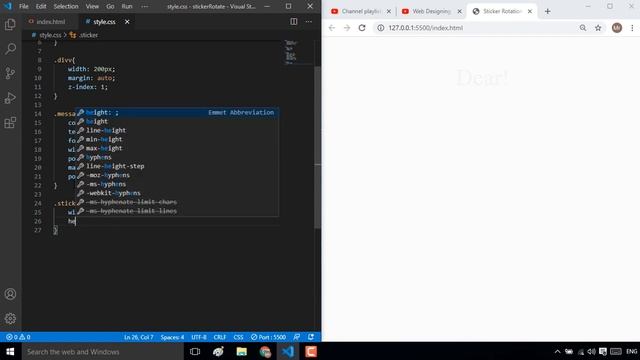
Task: Click the browser address bar URL
Action: 425,28
